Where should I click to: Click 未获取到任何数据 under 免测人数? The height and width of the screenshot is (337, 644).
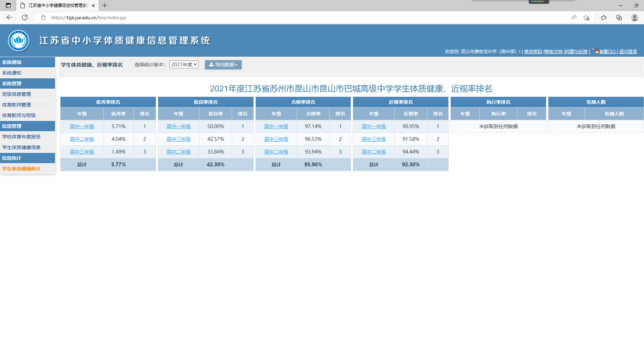pyautogui.click(x=596, y=126)
